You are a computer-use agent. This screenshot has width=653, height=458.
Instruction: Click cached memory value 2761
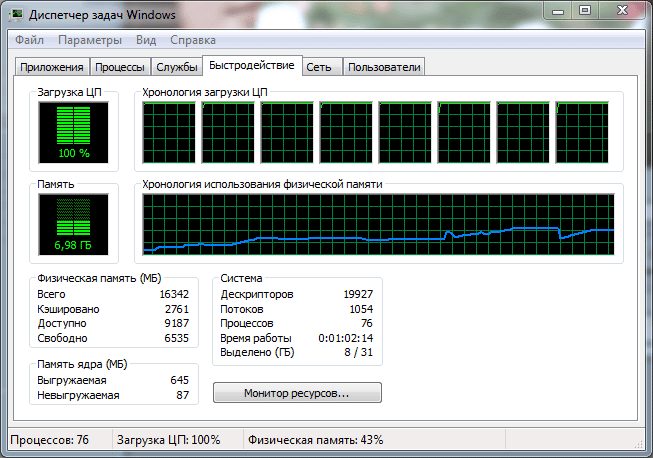(x=177, y=309)
